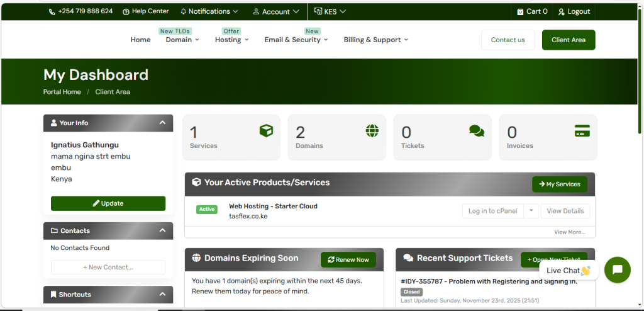Click the KES currency icon

click(x=318, y=11)
